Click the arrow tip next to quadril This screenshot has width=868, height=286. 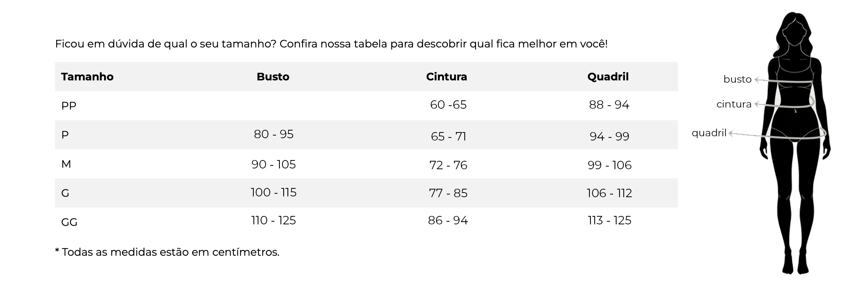pyautogui.click(x=730, y=133)
